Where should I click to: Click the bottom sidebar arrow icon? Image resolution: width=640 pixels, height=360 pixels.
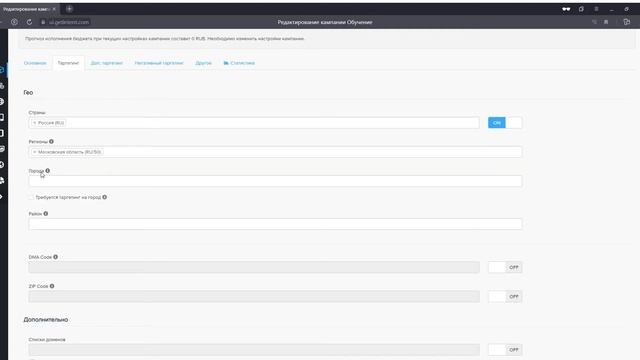pyautogui.click(x=2, y=197)
